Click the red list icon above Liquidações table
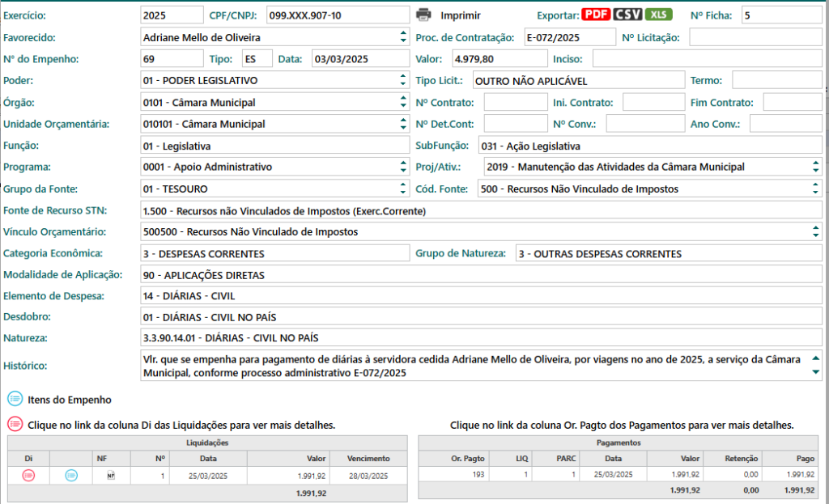Image resolution: width=829 pixels, height=504 pixels. pos(15,424)
